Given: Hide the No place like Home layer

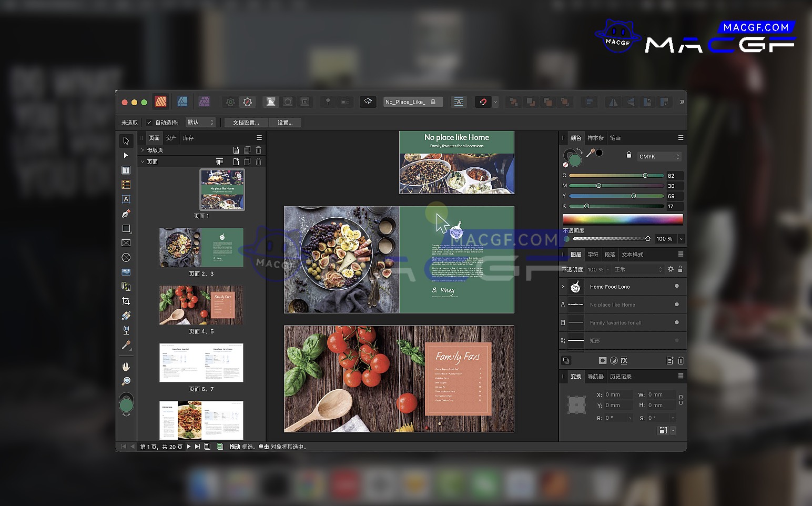Looking at the screenshot, I should (676, 305).
